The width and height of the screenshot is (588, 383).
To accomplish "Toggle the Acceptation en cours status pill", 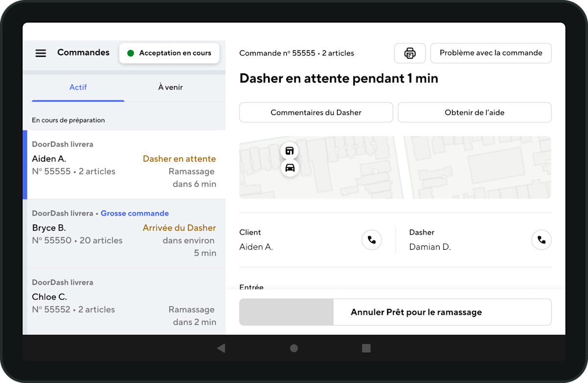I will coord(169,53).
